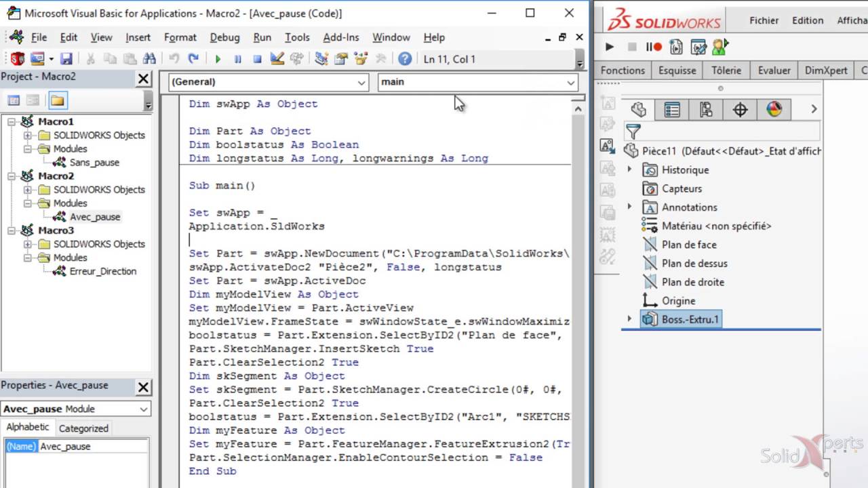Screen dimensions: 868x488
Task: Click the View Object icon in Project panel
Action: tap(33, 100)
